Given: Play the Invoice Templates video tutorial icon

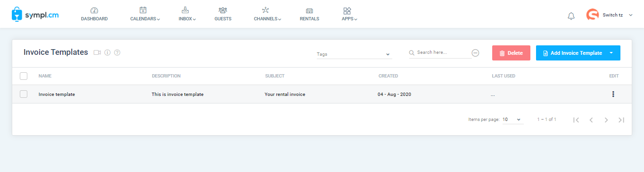Looking at the screenshot, I should [97, 52].
